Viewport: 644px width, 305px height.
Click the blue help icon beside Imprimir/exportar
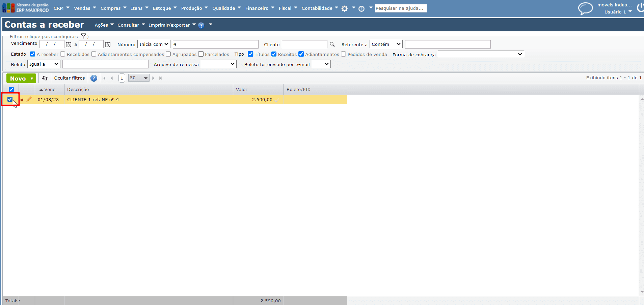(x=201, y=25)
